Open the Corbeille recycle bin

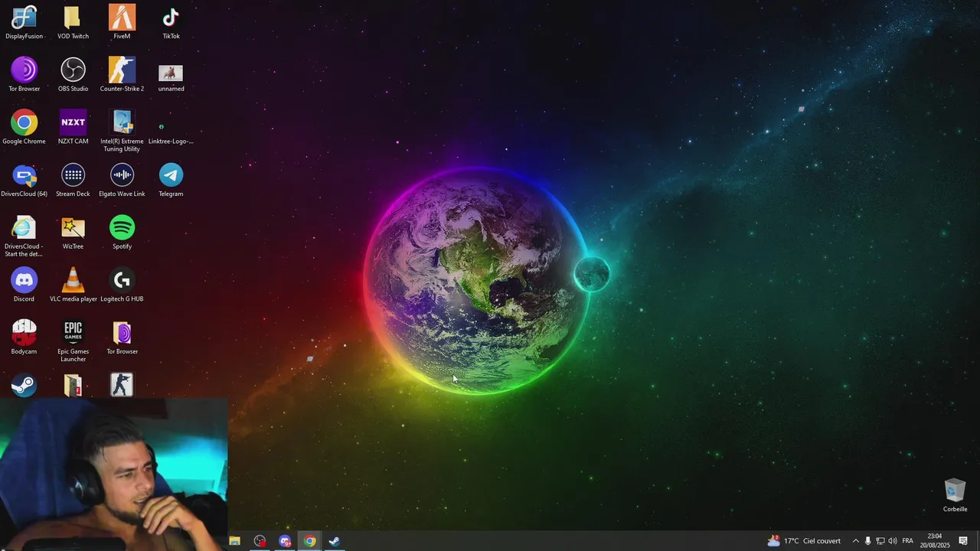tap(955, 495)
